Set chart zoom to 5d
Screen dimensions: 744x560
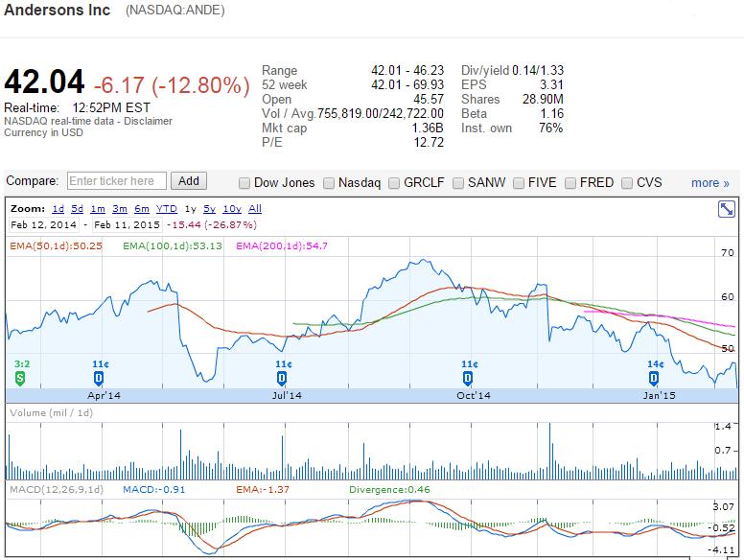[77, 209]
